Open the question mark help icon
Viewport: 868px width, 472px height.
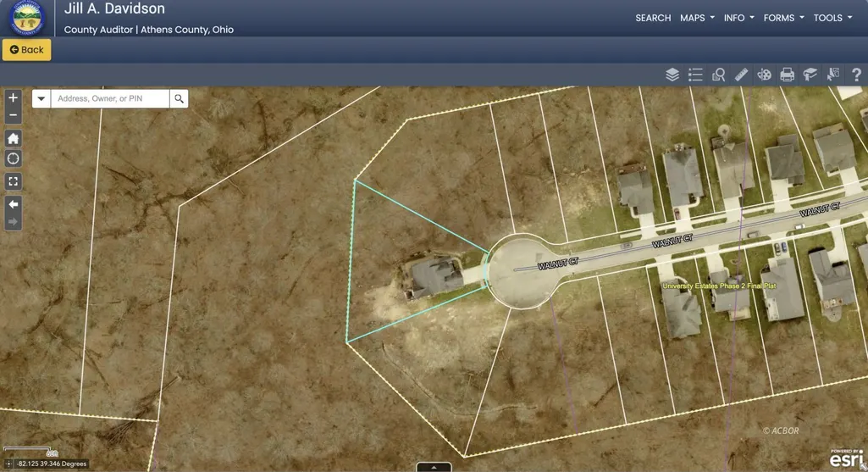coord(856,75)
